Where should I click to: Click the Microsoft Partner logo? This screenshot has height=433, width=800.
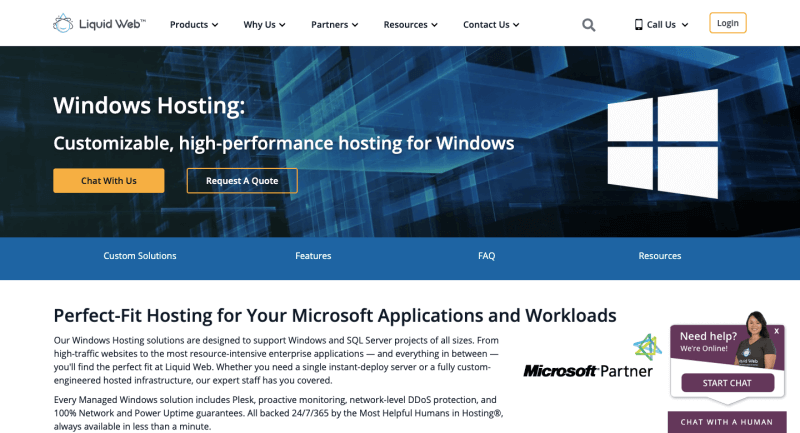coord(592,356)
